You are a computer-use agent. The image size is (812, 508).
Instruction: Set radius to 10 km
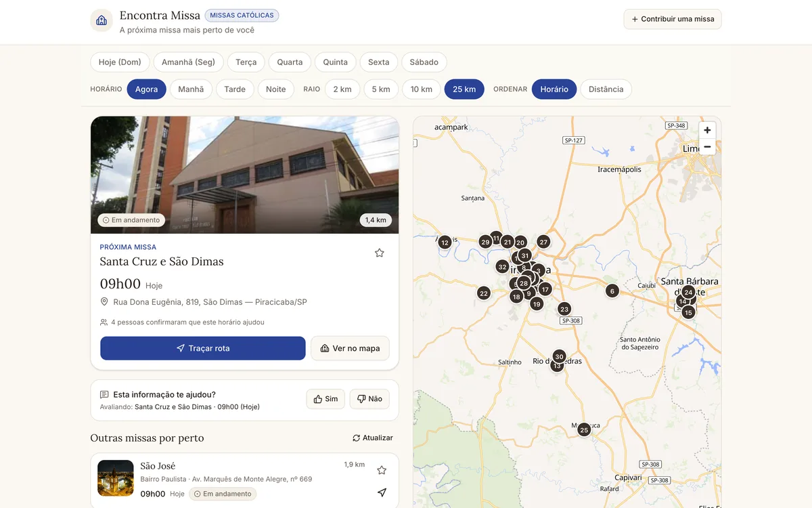coord(421,89)
